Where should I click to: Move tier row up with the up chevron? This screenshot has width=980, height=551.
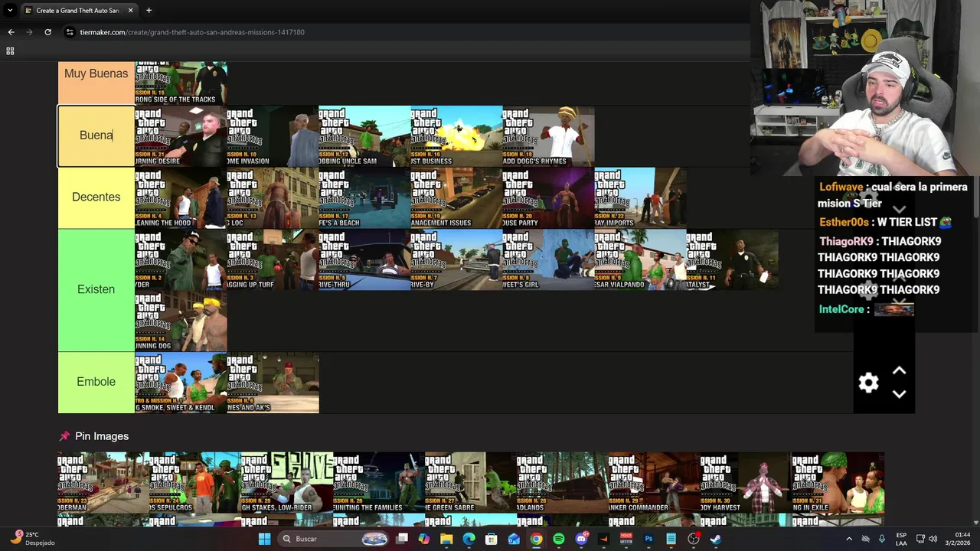point(899,371)
